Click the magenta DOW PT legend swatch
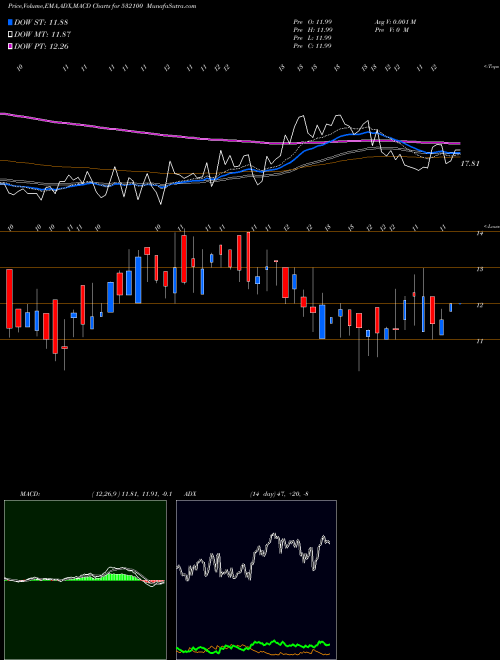 click(x=10, y=46)
